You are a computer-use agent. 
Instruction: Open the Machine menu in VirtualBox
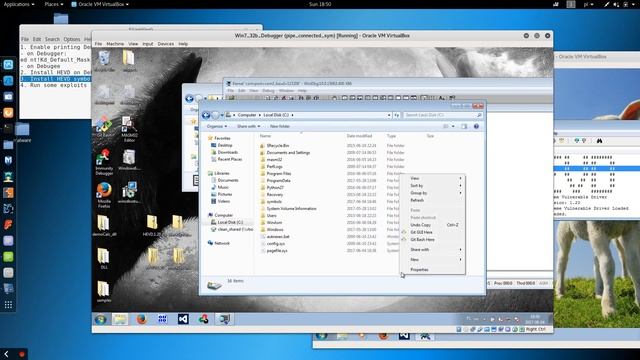115,44
